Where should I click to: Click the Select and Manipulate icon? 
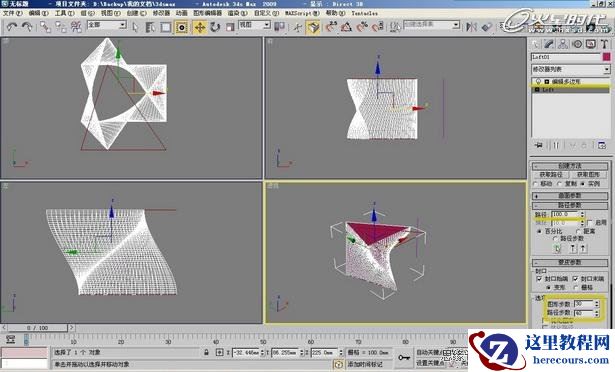[x=298, y=27]
